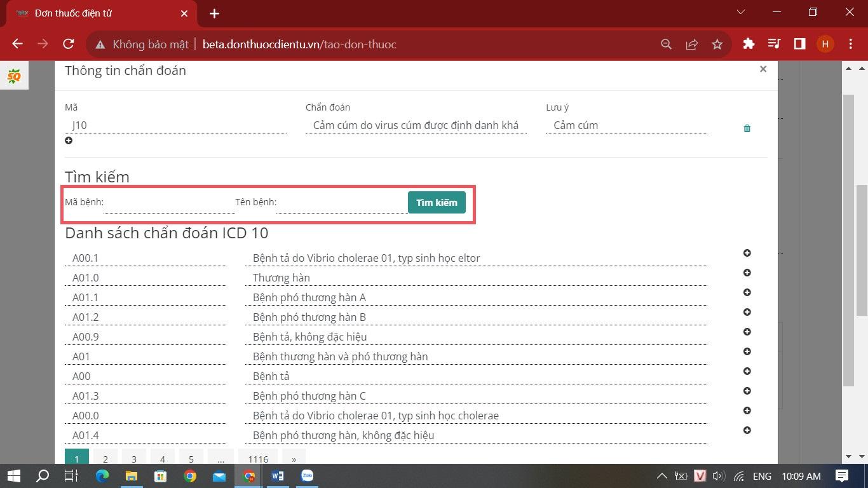Add Bệnh phó thương hàn C plus icon
868x488 pixels.
747,391
